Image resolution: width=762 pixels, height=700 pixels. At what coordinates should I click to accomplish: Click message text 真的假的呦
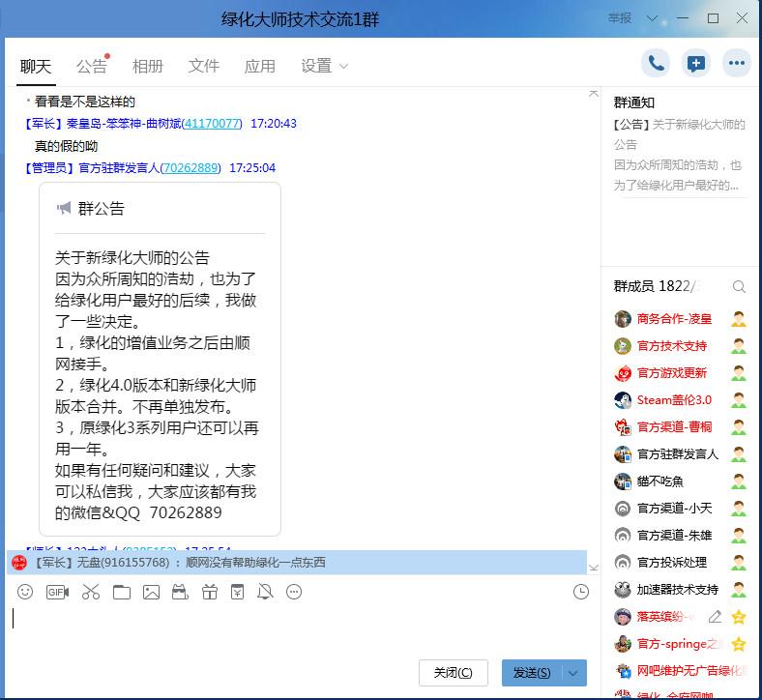tap(66, 146)
